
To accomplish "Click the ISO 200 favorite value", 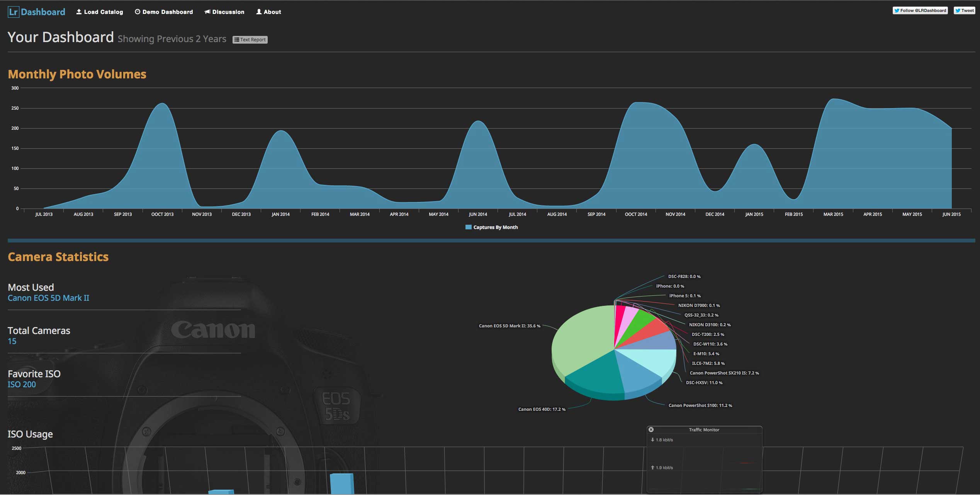I will pos(22,385).
